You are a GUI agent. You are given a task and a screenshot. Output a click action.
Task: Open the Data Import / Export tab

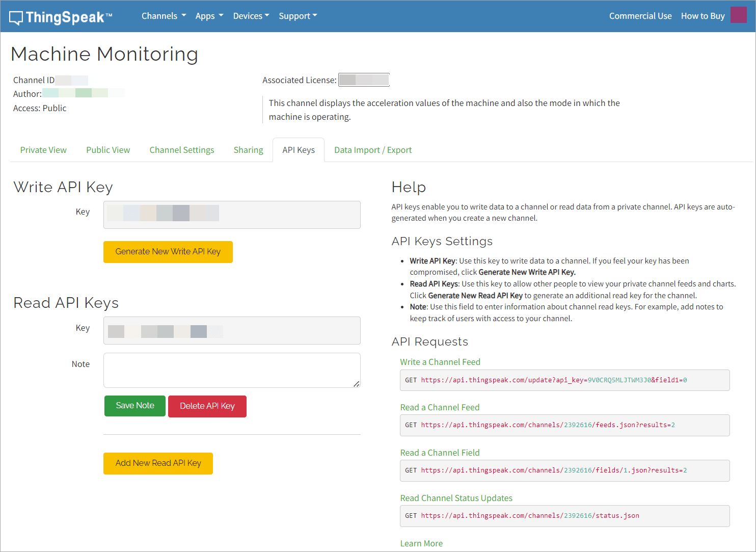[372, 150]
